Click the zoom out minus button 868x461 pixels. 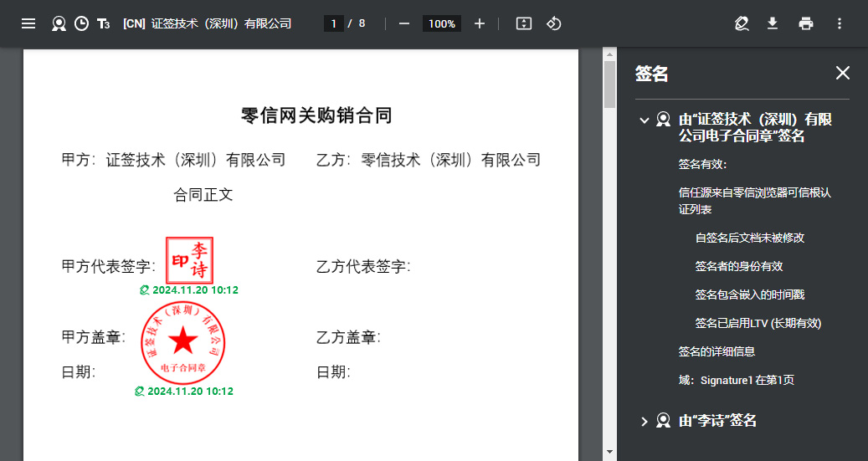point(404,23)
